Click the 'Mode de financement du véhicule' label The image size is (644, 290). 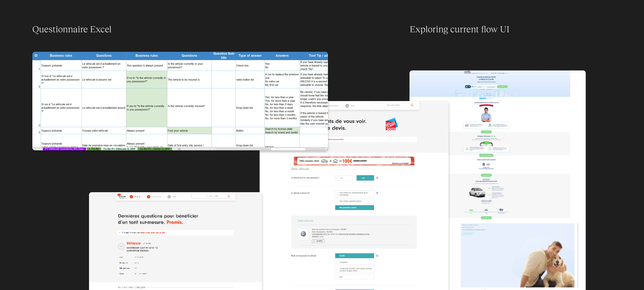304,256
